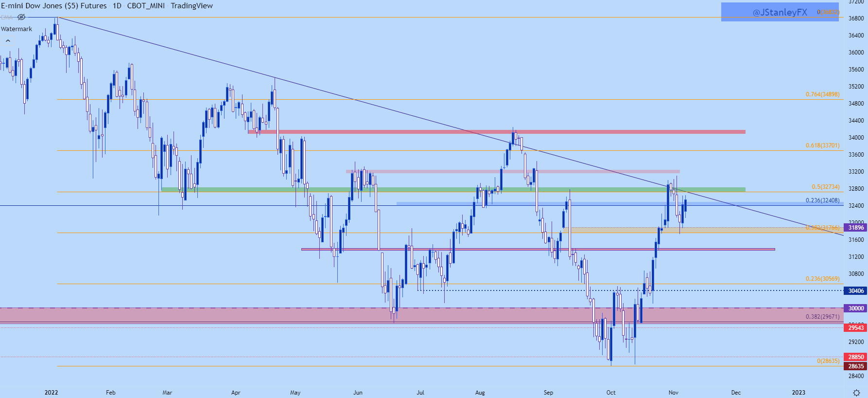
Task: Click the Dec label on the time axis
Action: click(x=736, y=393)
